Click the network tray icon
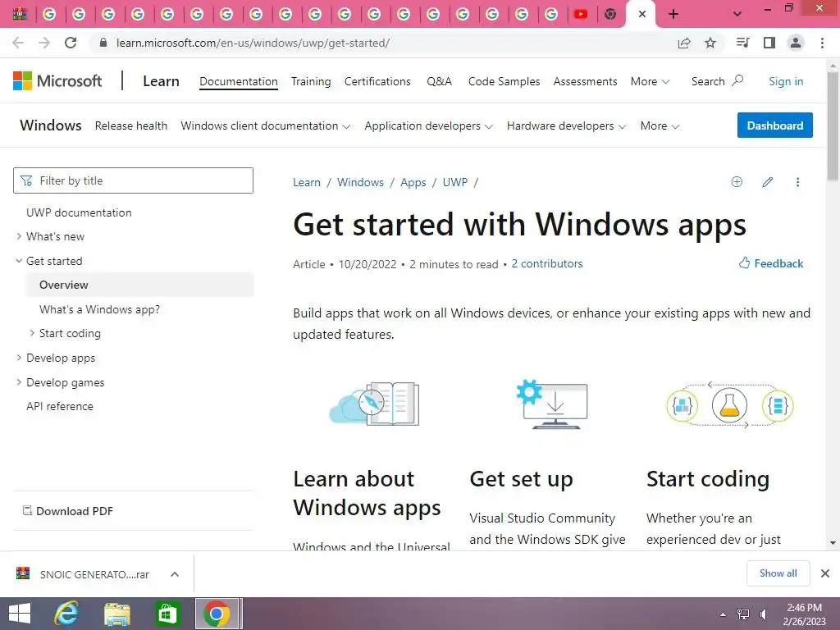Screen dimensions: 840x630 tap(743, 614)
